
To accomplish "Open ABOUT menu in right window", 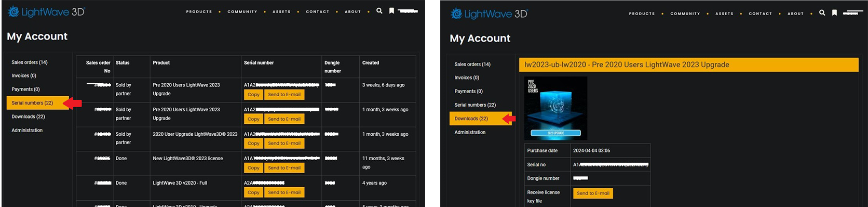I will 796,14.
